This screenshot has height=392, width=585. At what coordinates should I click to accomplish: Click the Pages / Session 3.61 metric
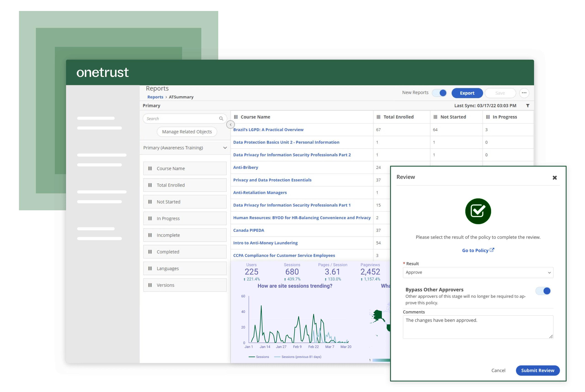(333, 272)
